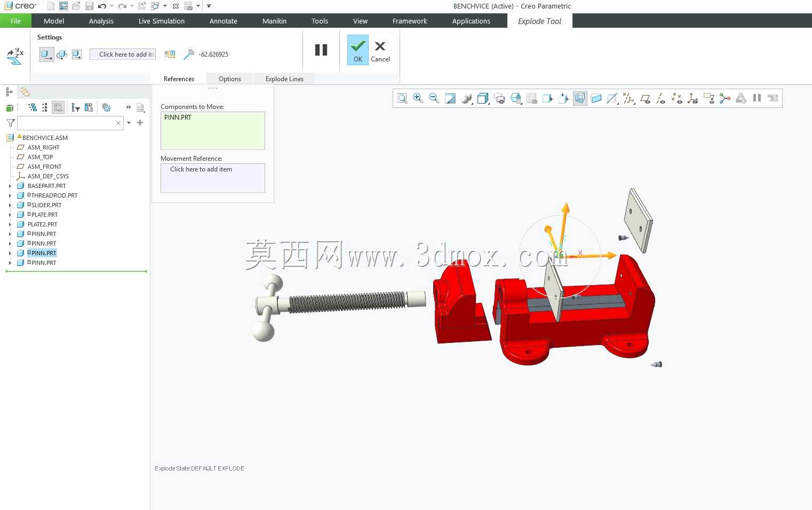The height and width of the screenshot is (510, 812).
Task: Open the Customize Quick Access Toolbar dropdown
Action: pos(209,6)
